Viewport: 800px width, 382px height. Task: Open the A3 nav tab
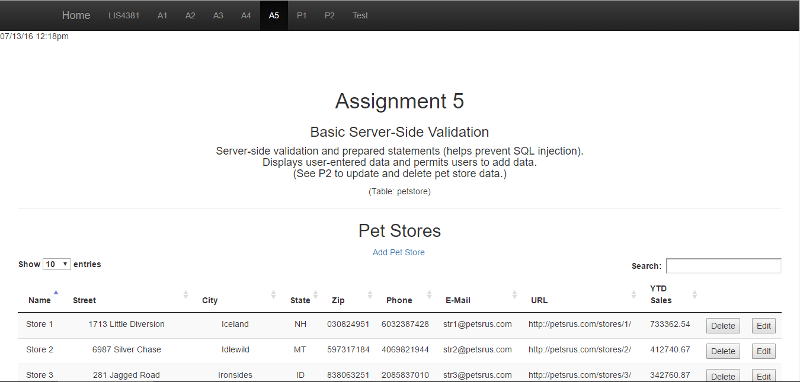pos(218,15)
